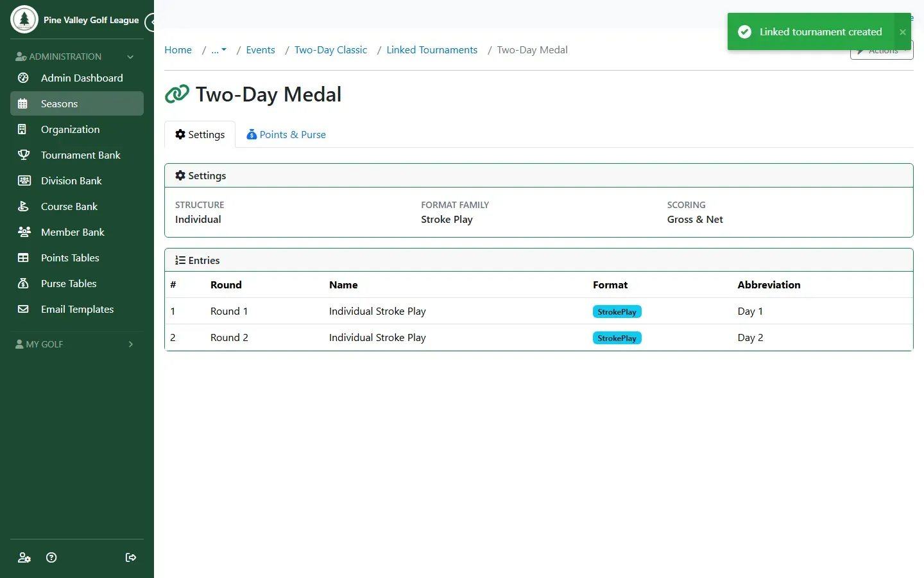Image resolution: width=924 pixels, height=578 pixels.
Task: Click the Entries panel header
Action: pyautogui.click(x=539, y=260)
